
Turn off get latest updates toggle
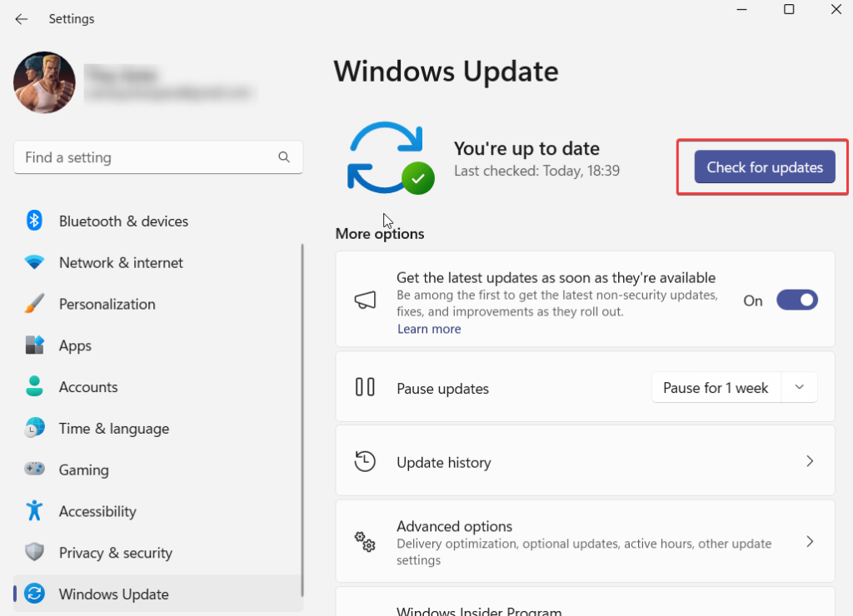tap(797, 301)
